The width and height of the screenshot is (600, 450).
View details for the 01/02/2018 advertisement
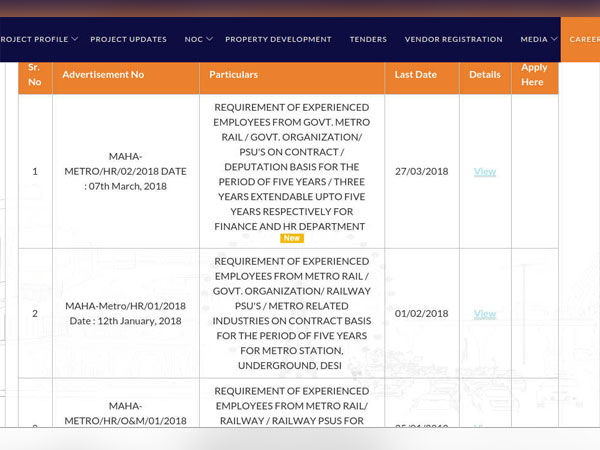click(x=485, y=314)
